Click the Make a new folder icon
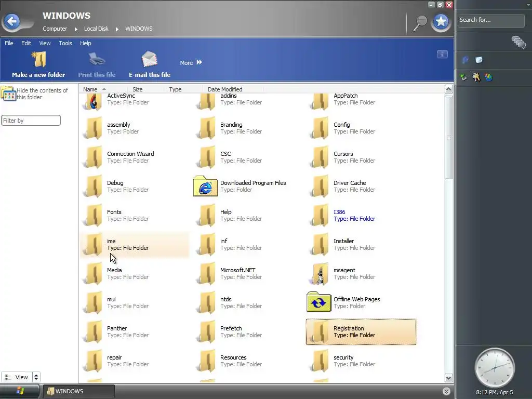The height and width of the screenshot is (399, 532). (x=38, y=59)
